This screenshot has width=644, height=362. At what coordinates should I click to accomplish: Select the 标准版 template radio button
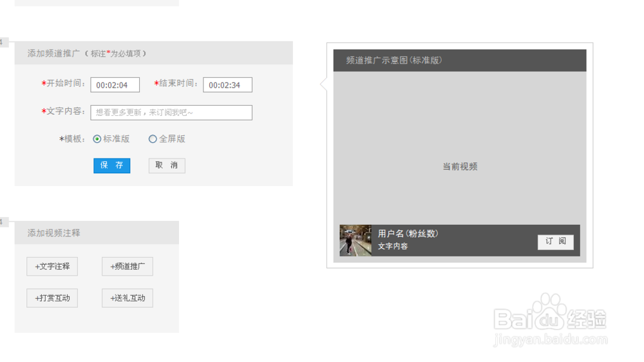click(97, 139)
